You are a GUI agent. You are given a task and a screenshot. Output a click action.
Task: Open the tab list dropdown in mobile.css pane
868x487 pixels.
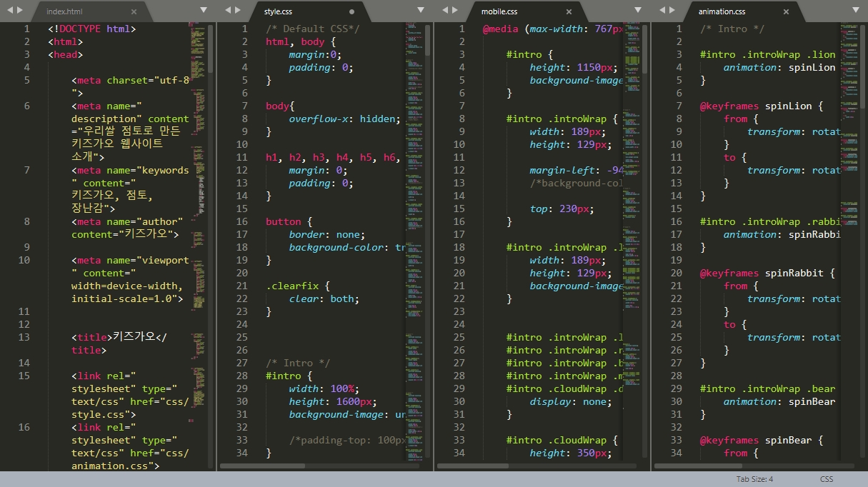(638, 10)
